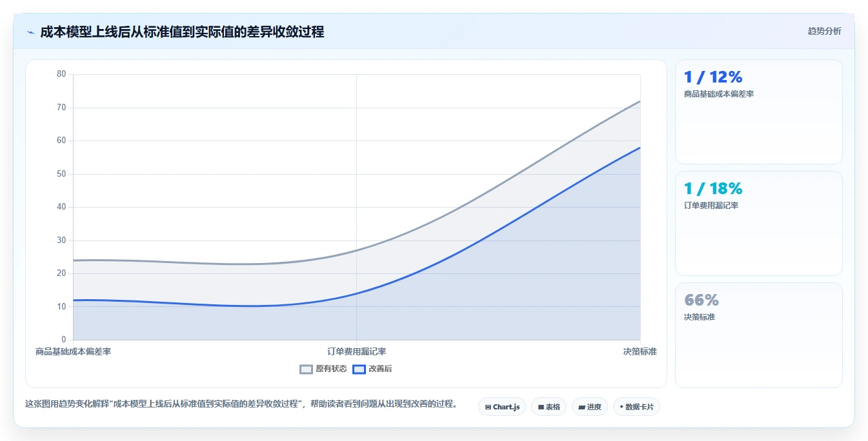Select the Chart.js tag chip
Screen dimensions: 868x441
[x=502, y=407]
